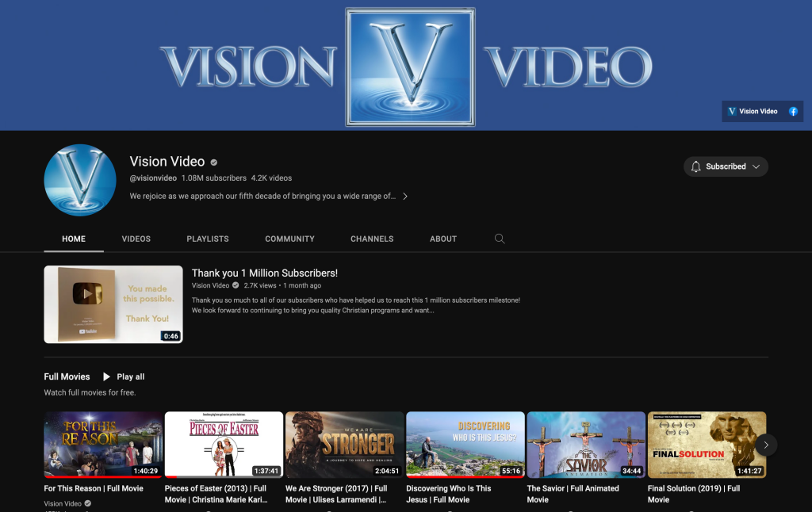This screenshot has height=512, width=812.
Task: Click the V logo in banner link
Action: tap(732, 111)
